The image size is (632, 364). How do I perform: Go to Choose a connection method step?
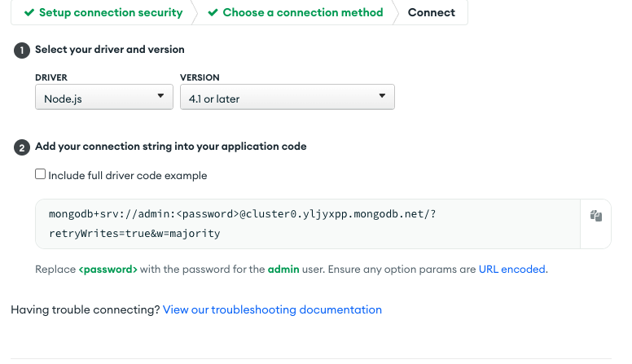tap(296, 12)
